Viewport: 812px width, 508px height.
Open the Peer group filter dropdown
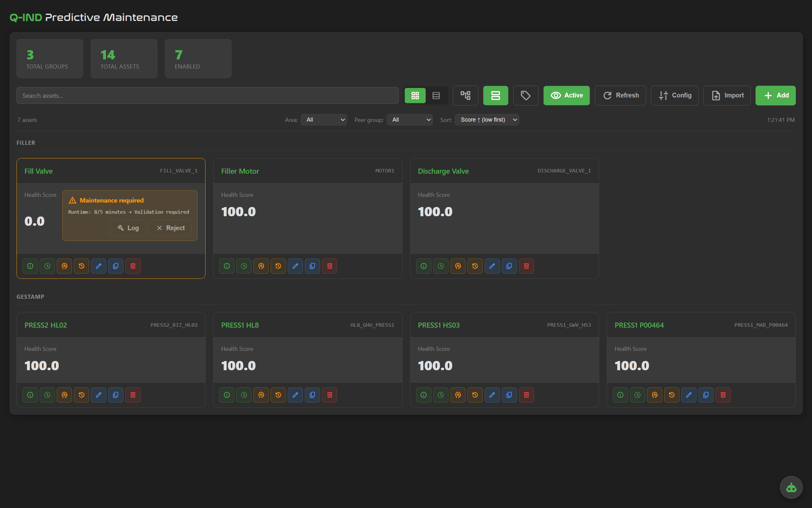tap(410, 120)
